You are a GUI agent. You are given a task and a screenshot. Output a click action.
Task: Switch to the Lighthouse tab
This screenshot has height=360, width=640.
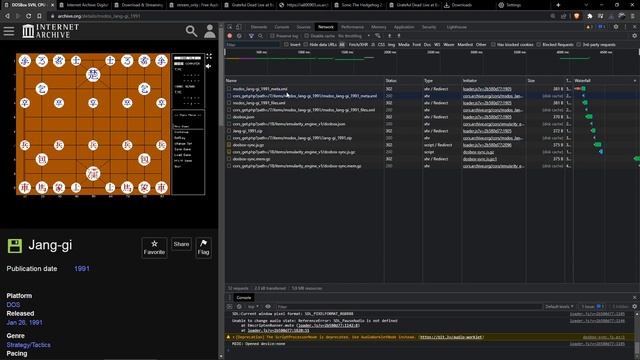click(456, 27)
